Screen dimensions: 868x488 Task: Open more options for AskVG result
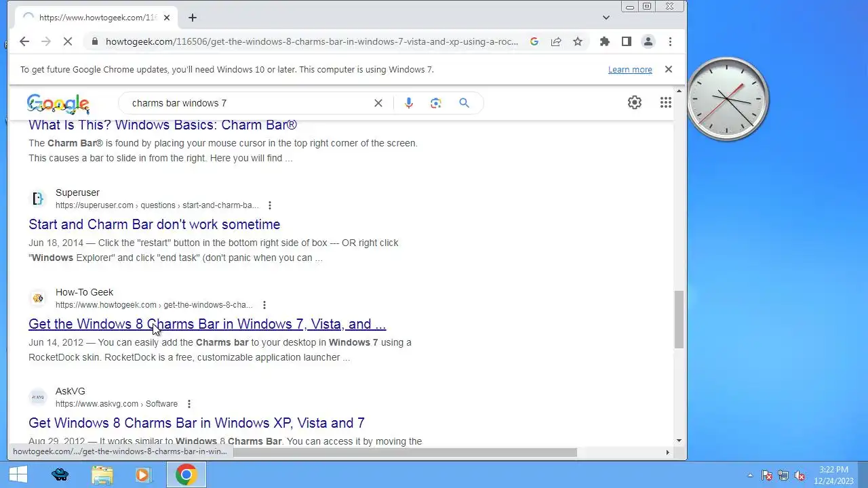click(x=189, y=404)
